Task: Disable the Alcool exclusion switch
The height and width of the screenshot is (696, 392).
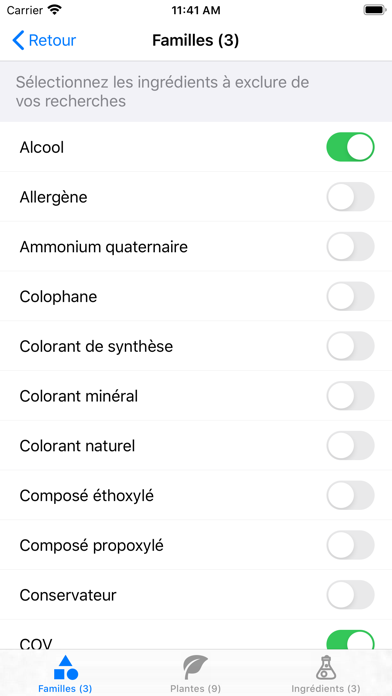Action: [x=351, y=147]
